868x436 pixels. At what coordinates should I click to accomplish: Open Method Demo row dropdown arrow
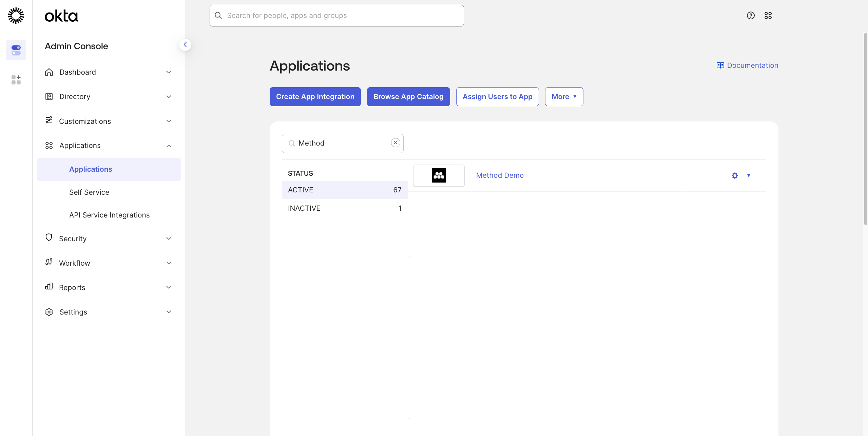(749, 175)
